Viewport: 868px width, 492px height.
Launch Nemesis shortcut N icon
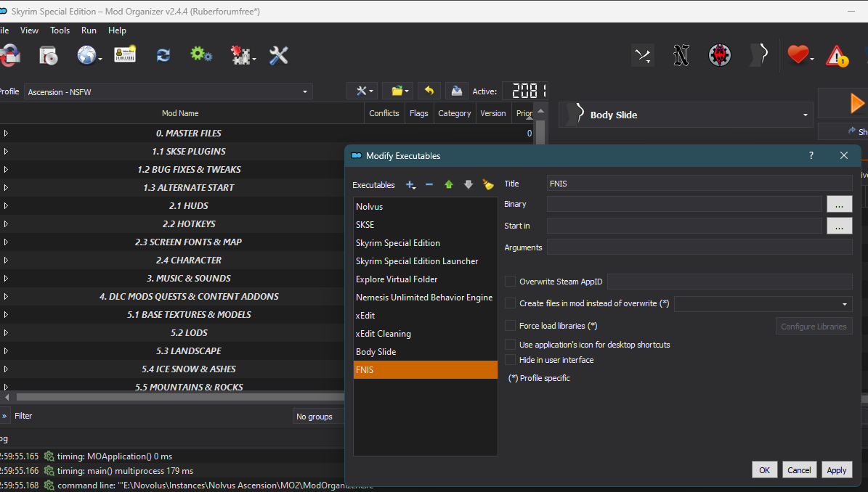[681, 55]
